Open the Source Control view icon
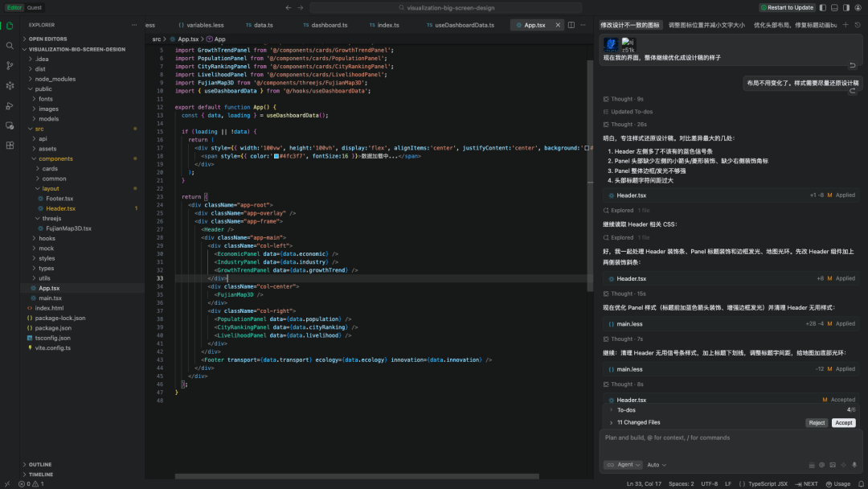 tap(10, 65)
